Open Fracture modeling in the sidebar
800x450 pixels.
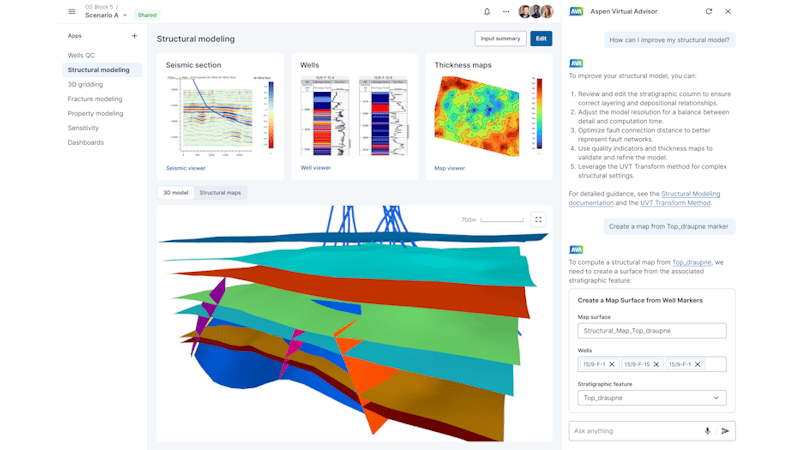tap(95, 99)
